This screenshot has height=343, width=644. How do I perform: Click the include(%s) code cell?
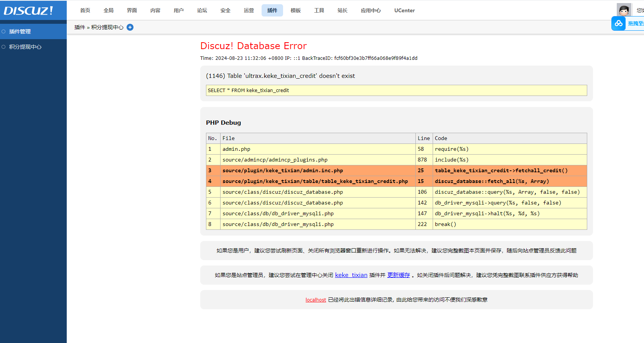click(x=510, y=160)
